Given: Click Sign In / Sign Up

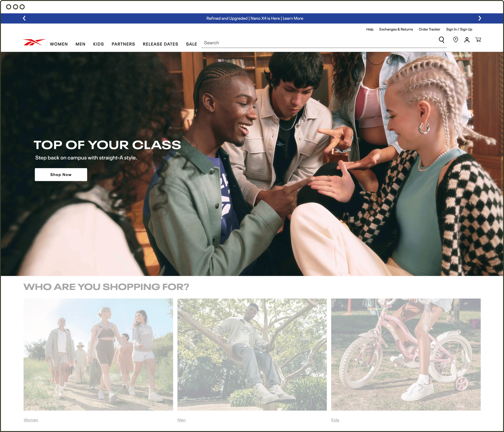Looking at the screenshot, I should coord(459,29).
